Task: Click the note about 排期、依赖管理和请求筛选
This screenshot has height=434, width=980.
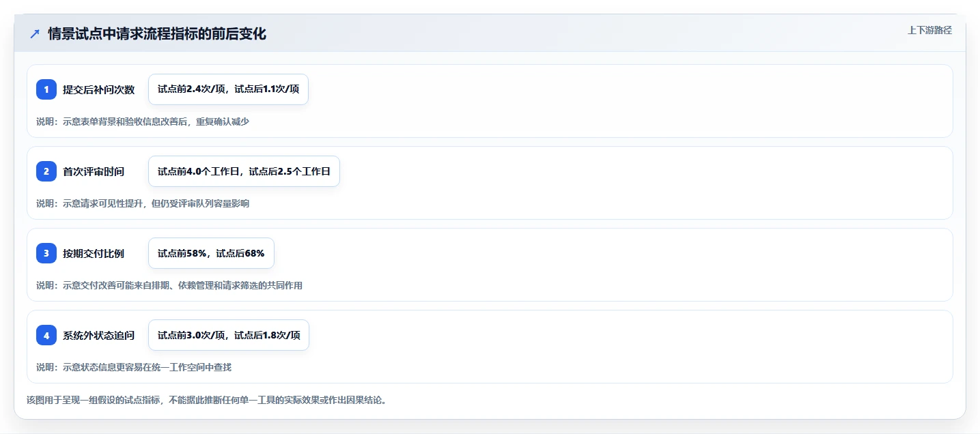Action: tap(169, 285)
